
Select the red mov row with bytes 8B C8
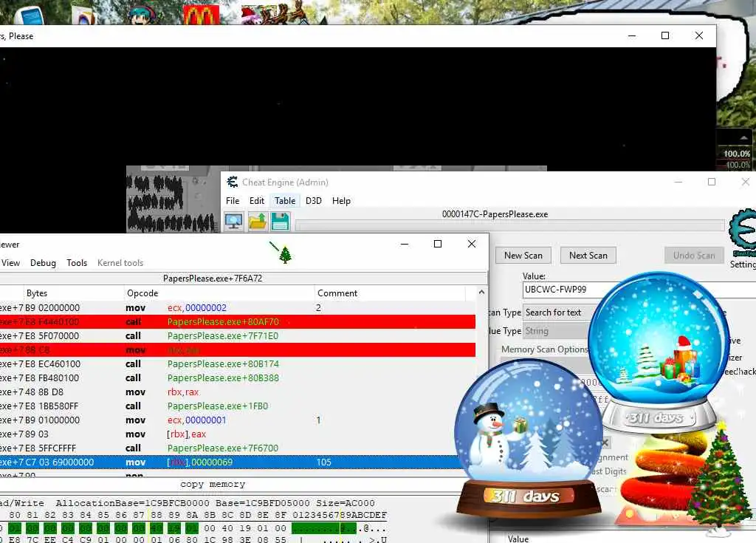[238, 350]
